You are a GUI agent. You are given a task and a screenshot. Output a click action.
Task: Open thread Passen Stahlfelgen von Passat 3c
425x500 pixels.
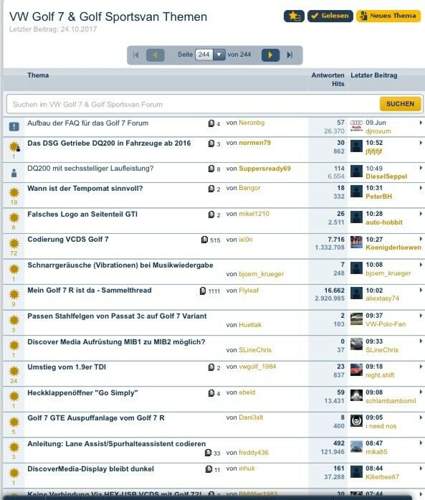[117, 316]
